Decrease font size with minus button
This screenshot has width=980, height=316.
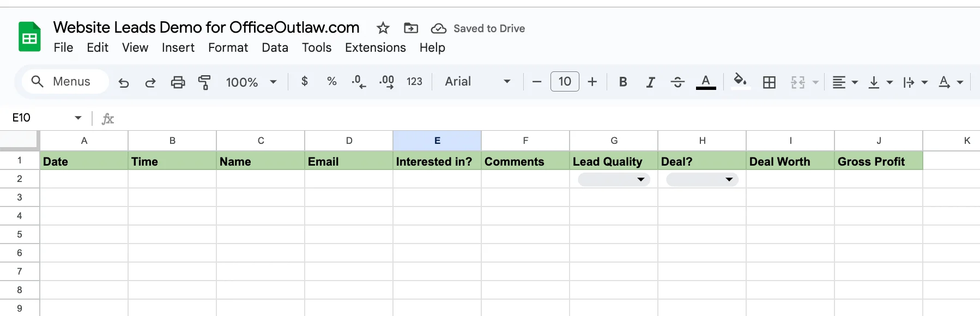point(537,82)
